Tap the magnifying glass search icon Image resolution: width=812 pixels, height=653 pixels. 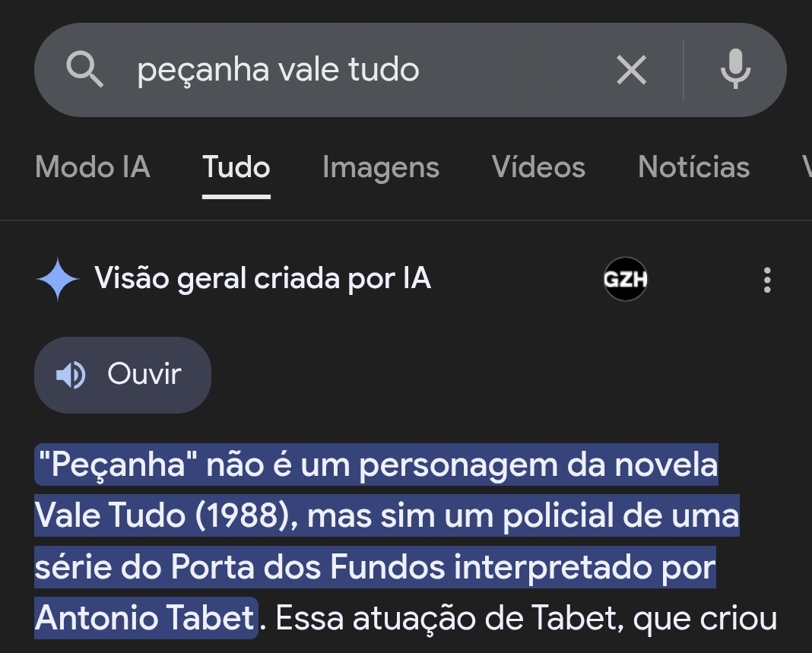coord(85,70)
